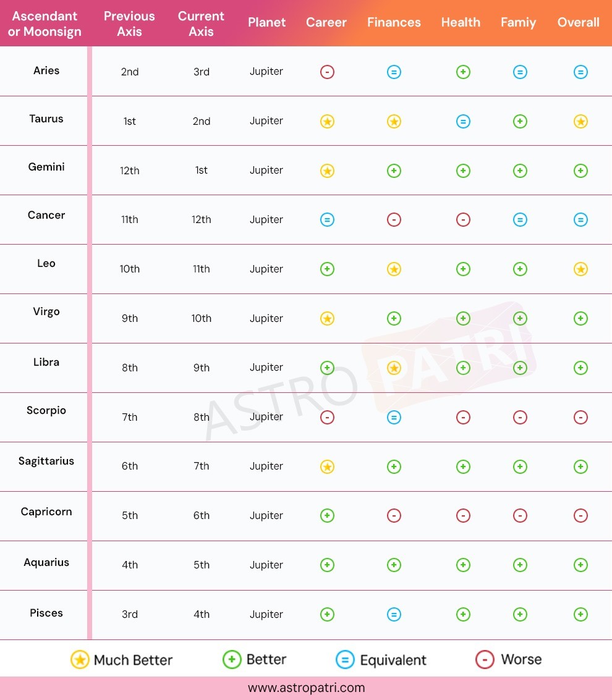
Task: Select Pisces Career green plus icon
Action: point(327,614)
